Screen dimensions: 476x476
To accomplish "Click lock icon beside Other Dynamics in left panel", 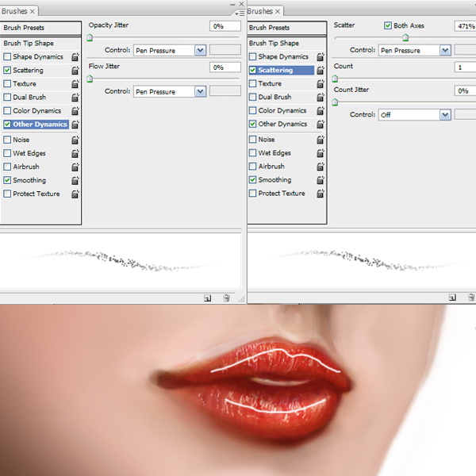I will pyautogui.click(x=75, y=125).
